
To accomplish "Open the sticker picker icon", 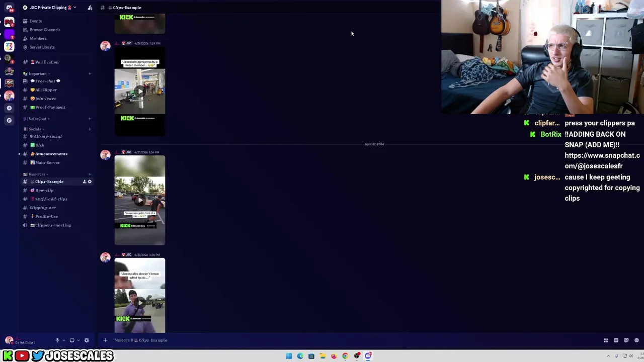I will tap(626, 340).
